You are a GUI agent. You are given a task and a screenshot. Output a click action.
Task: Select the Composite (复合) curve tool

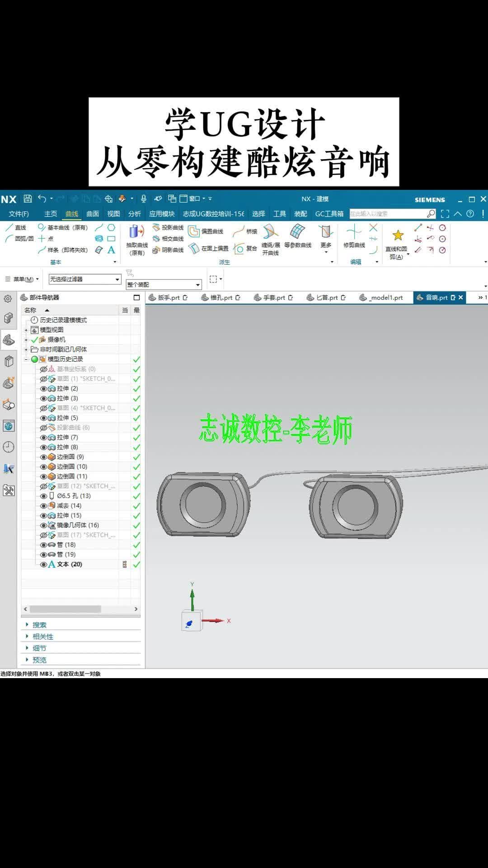pyautogui.click(x=245, y=248)
